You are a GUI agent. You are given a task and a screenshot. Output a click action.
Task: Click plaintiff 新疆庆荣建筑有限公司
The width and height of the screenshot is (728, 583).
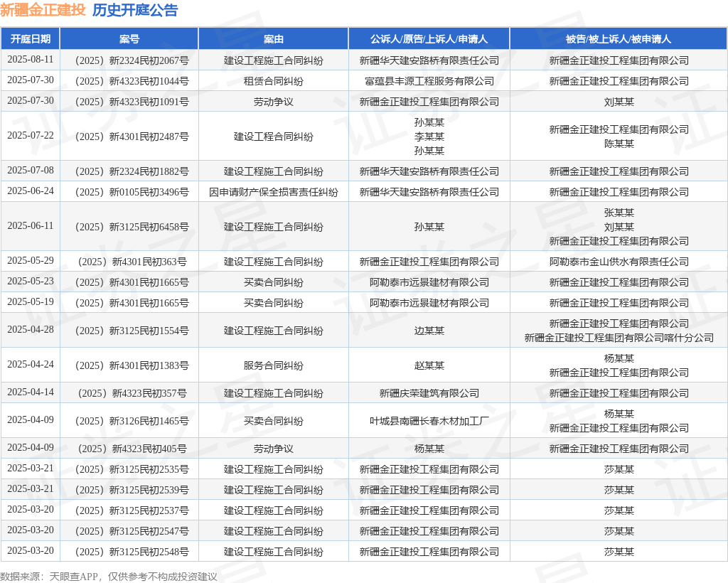point(429,393)
